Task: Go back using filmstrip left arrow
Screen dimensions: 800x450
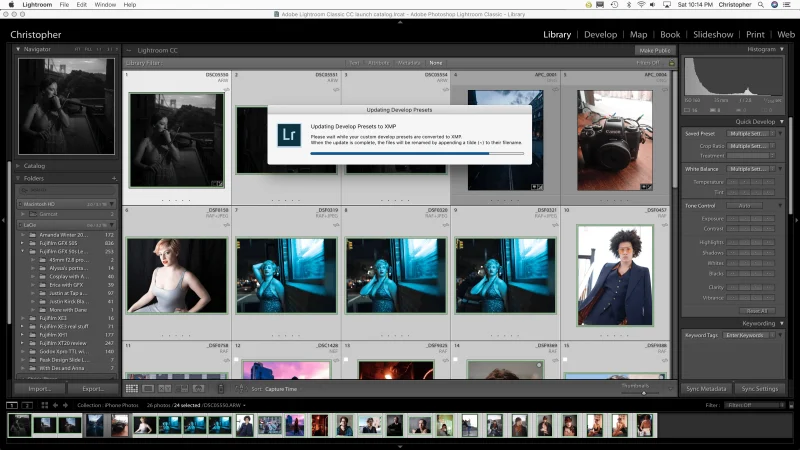Action: pyautogui.click(x=56, y=405)
